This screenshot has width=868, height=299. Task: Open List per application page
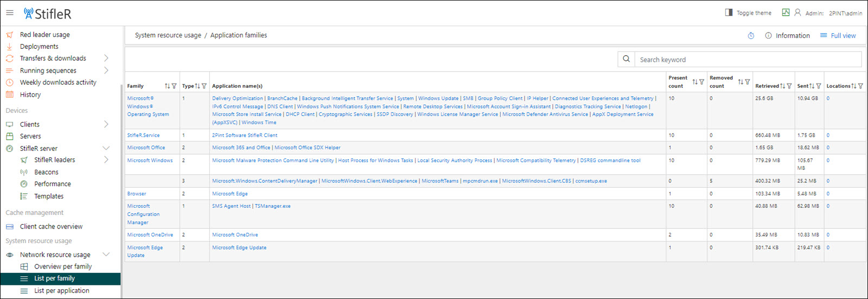[61, 291]
